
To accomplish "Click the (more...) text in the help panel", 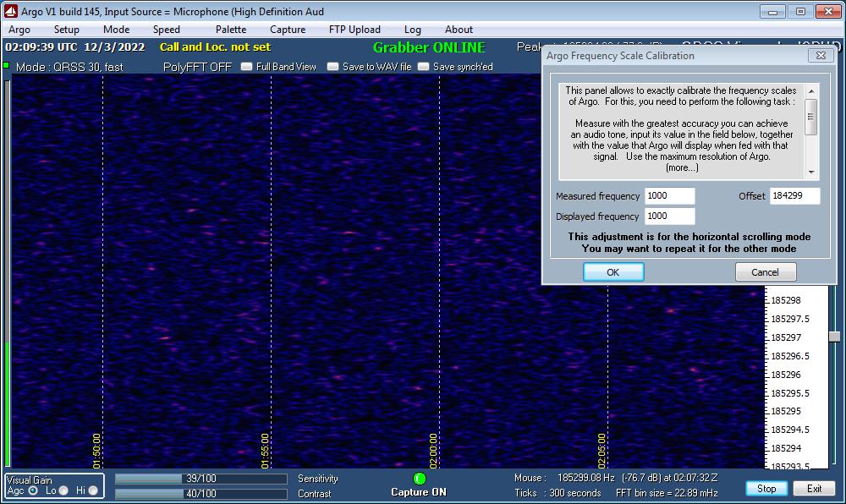I will [682, 167].
